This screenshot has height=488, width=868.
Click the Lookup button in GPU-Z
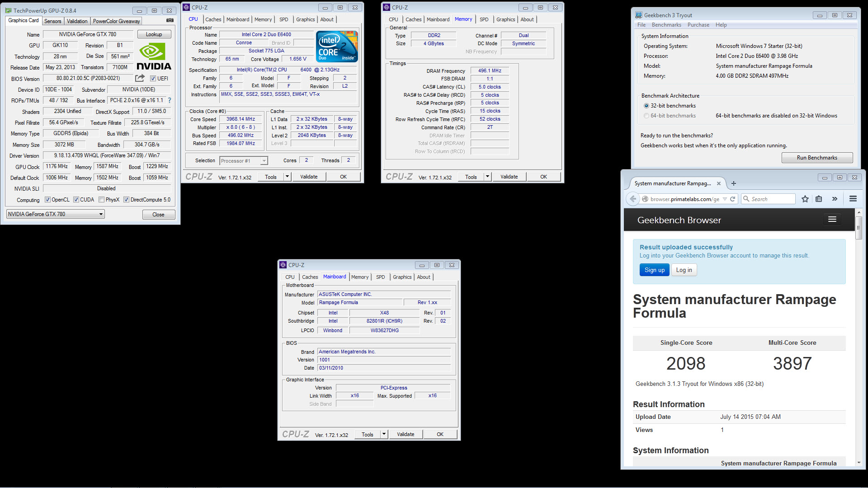pos(154,34)
